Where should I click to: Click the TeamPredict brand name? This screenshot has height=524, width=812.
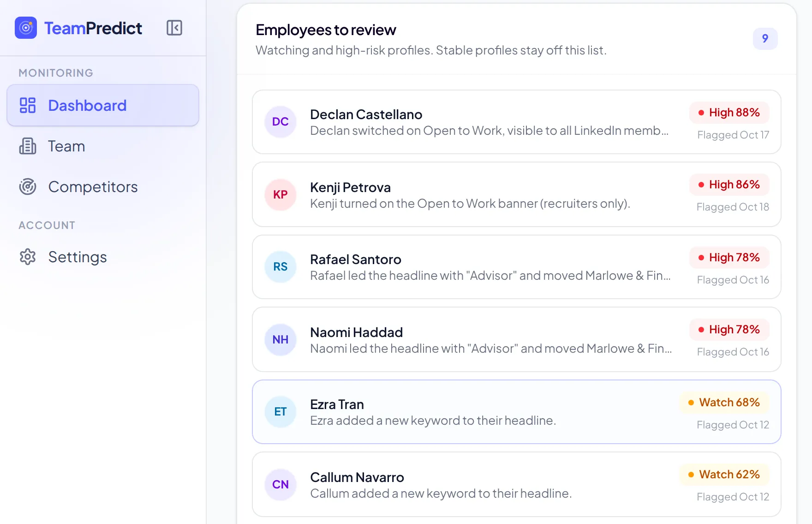pos(93,28)
